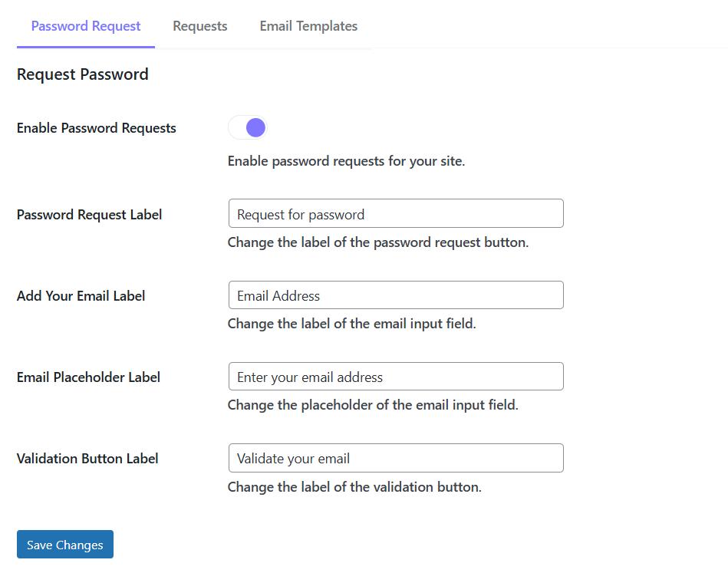Open the Email Templates tab
This screenshot has width=728, height=573.
point(308,25)
